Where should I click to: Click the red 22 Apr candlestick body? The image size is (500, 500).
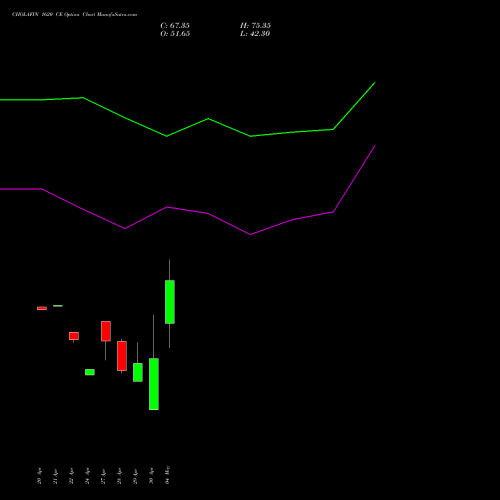click(x=74, y=336)
